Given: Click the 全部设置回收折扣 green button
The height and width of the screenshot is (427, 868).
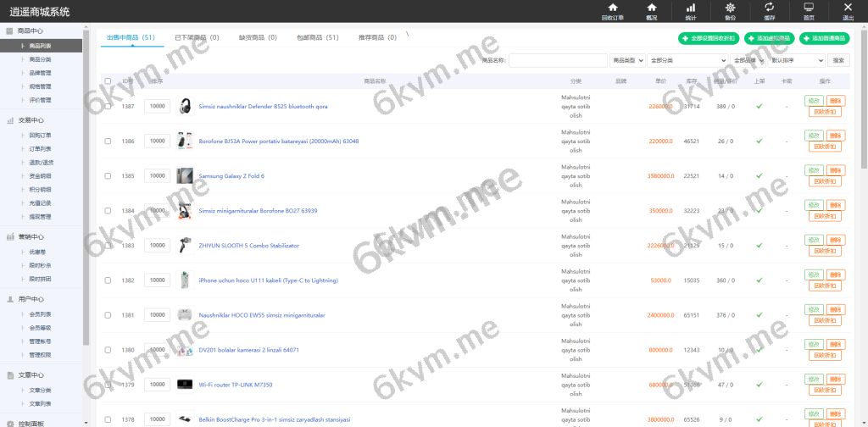Looking at the screenshot, I should point(709,38).
